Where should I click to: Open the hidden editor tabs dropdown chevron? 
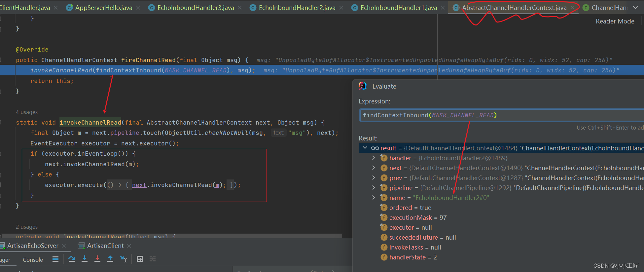click(x=635, y=8)
